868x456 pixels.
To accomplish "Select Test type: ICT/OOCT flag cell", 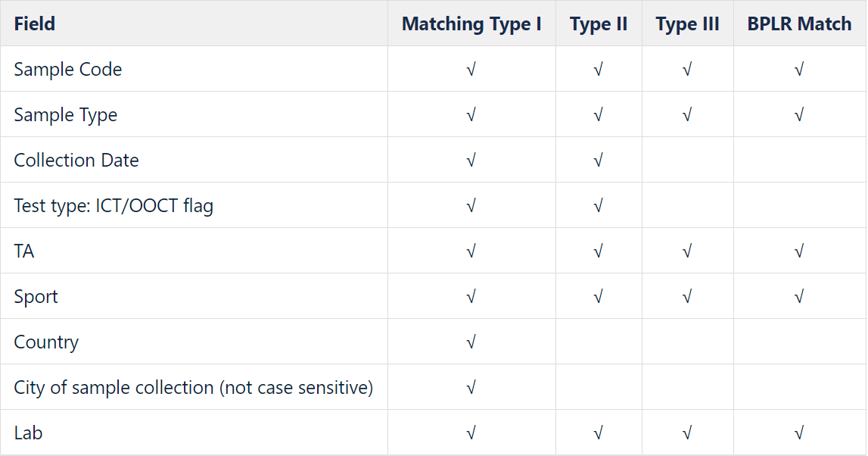I will 194,205.
